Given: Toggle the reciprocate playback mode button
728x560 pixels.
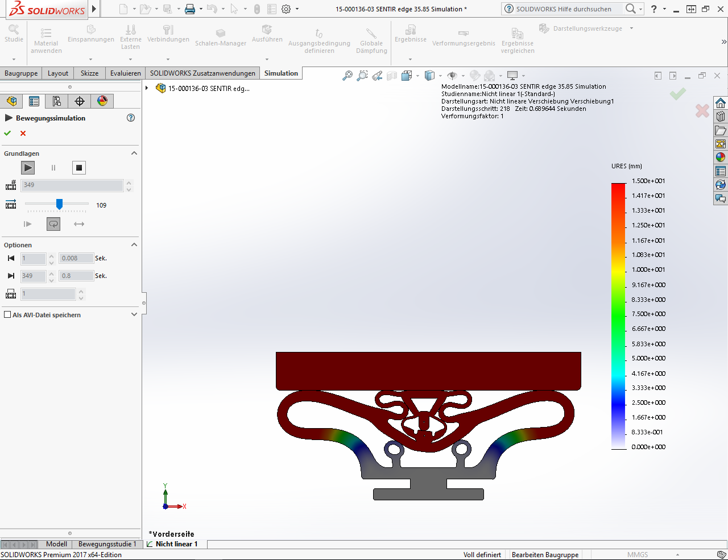Looking at the screenshot, I should click(x=79, y=224).
